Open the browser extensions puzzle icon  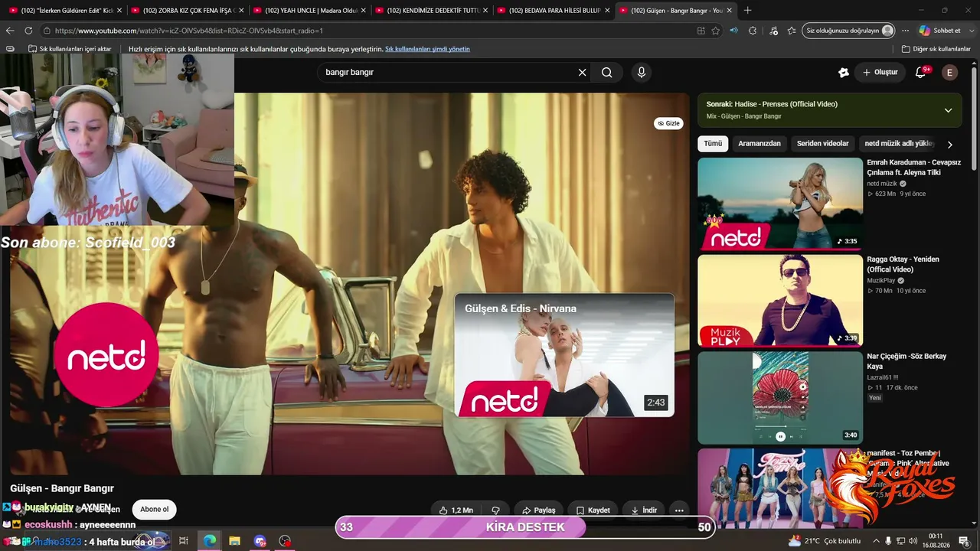(753, 31)
